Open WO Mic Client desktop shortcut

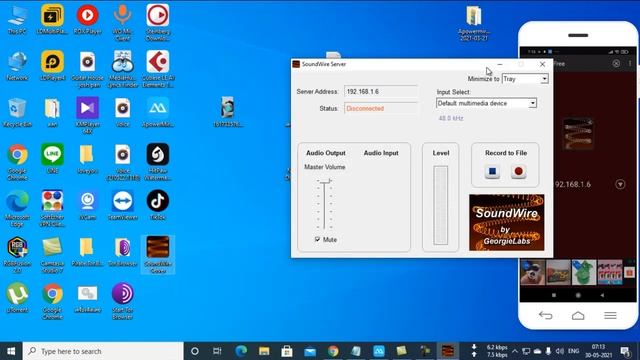122,23
